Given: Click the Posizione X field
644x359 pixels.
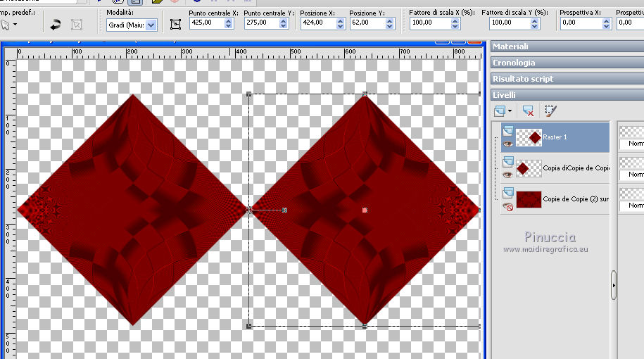Looking at the screenshot, I should click(x=318, y=23).
